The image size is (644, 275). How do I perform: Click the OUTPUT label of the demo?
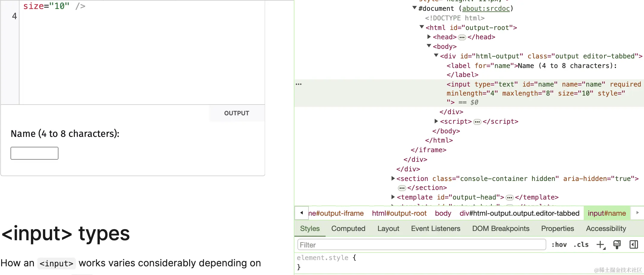[x=237, y=113]
